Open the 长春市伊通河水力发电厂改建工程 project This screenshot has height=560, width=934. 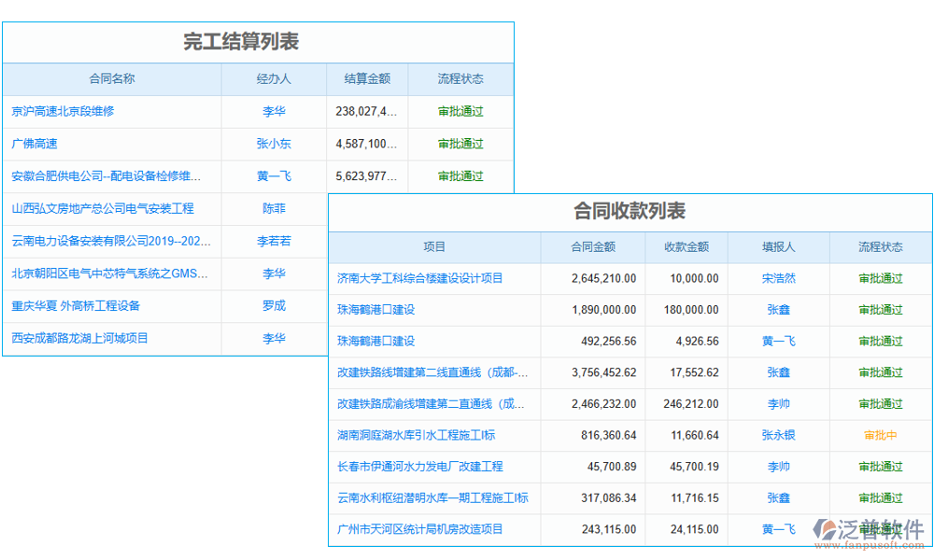422,467
